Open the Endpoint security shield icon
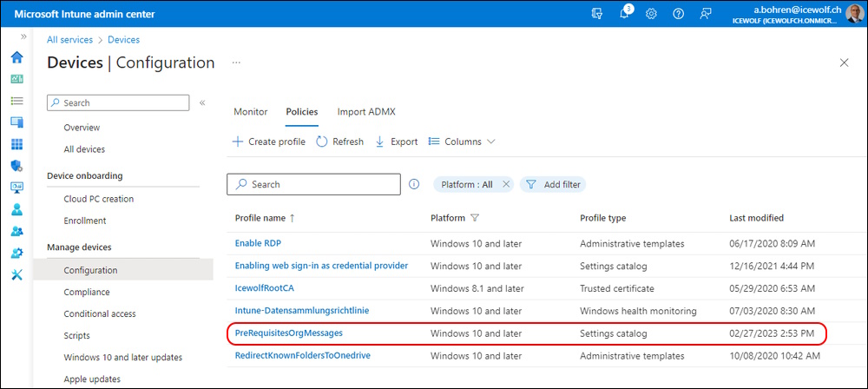868x389 pixels. (17, 166)
